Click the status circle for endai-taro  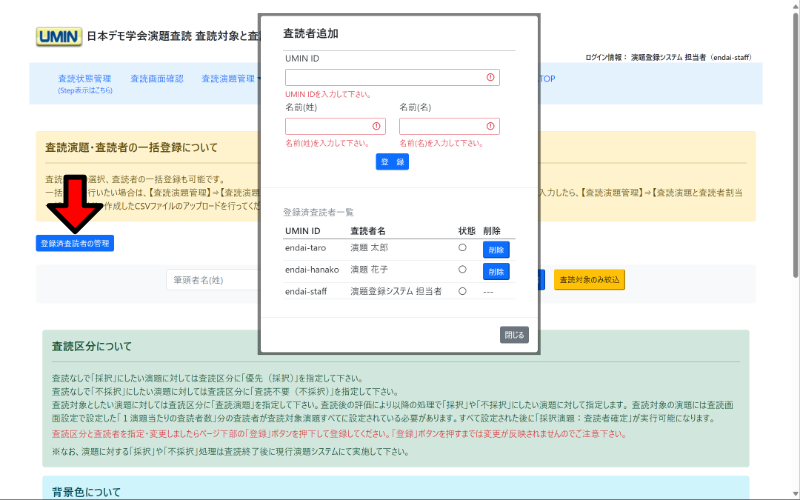click(x=462, y=248)
